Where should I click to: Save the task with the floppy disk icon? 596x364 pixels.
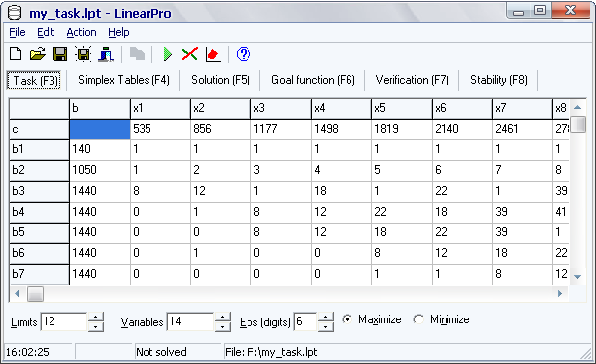click(x=60, y=54)
